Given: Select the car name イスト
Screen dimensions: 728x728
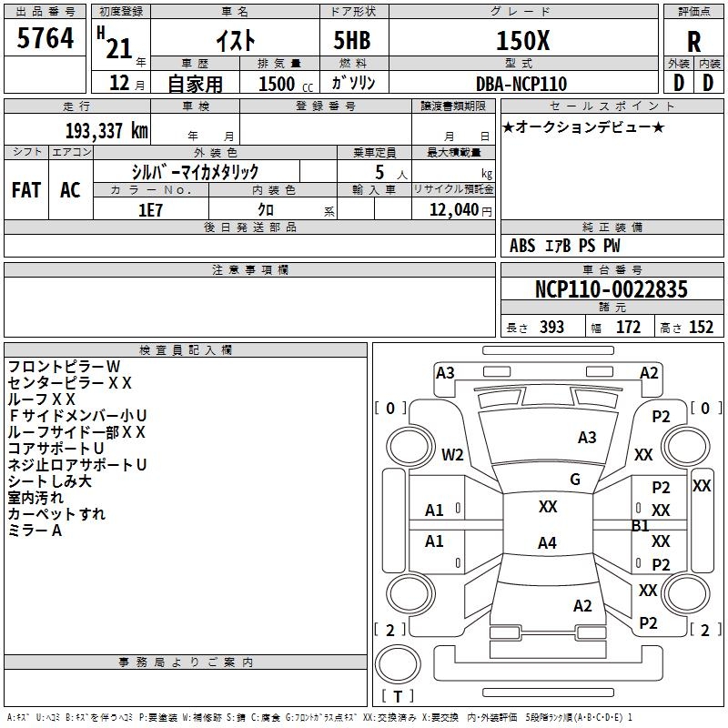Looking at the screenshot, I should (236, 40).
